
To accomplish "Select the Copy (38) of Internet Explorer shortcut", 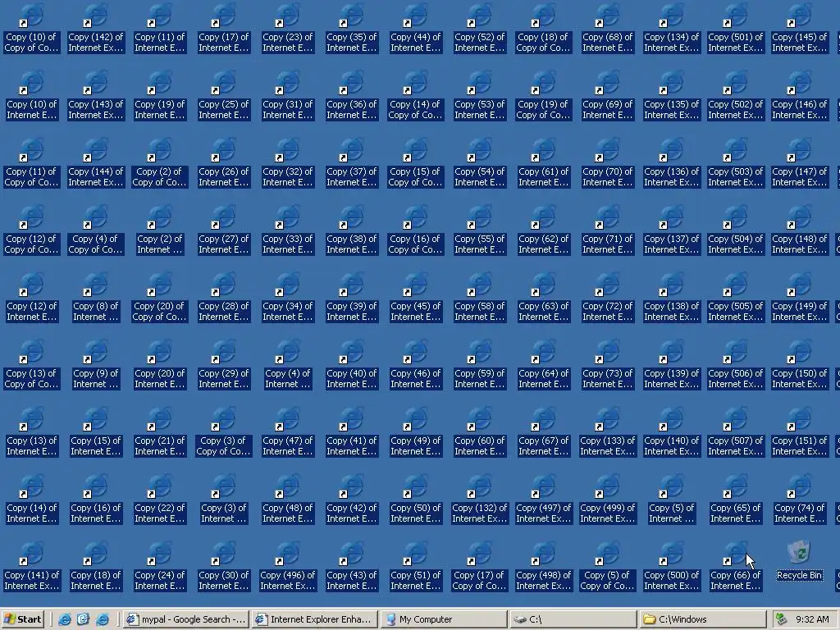I will coord(351,230).
